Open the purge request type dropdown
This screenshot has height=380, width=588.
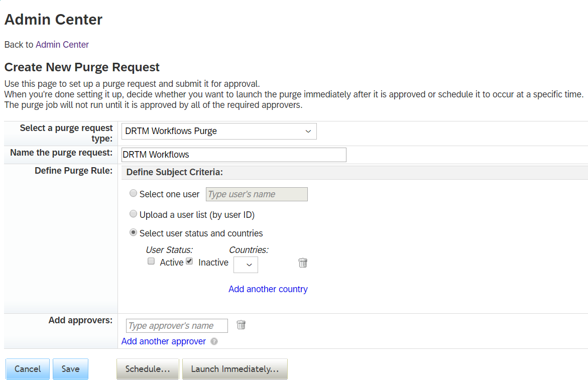pos(219,131)
